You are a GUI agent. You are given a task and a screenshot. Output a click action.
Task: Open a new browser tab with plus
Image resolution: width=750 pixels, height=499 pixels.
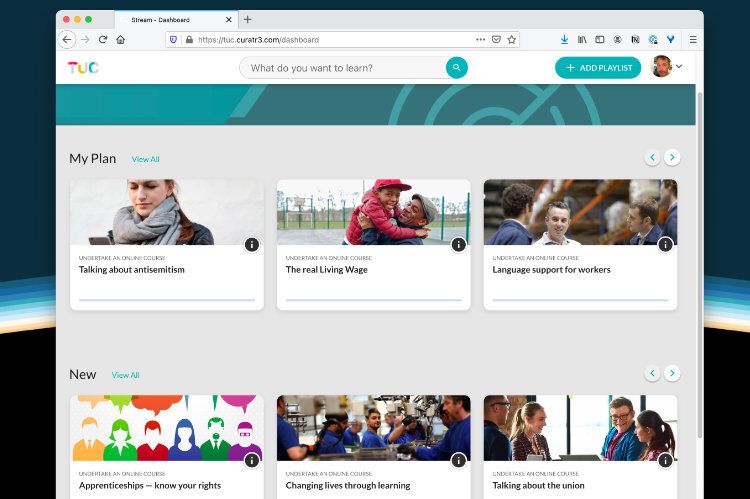click(x=247, y=20)
